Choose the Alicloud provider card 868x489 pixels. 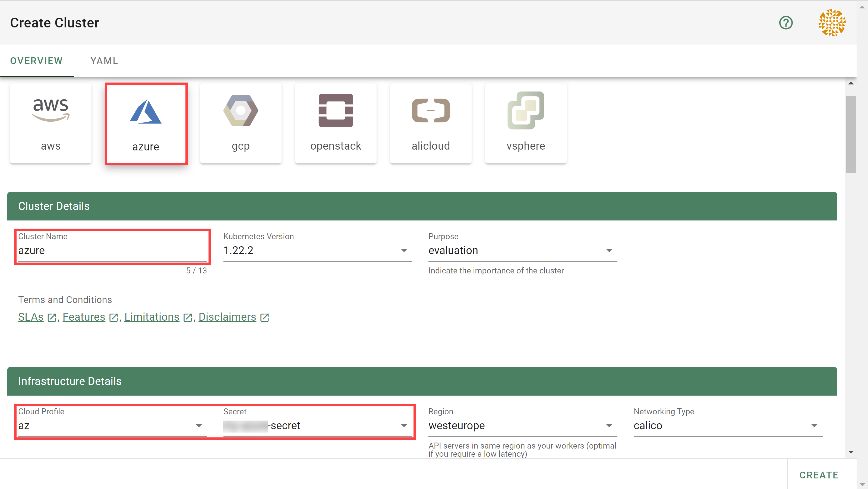pos(431,123)
